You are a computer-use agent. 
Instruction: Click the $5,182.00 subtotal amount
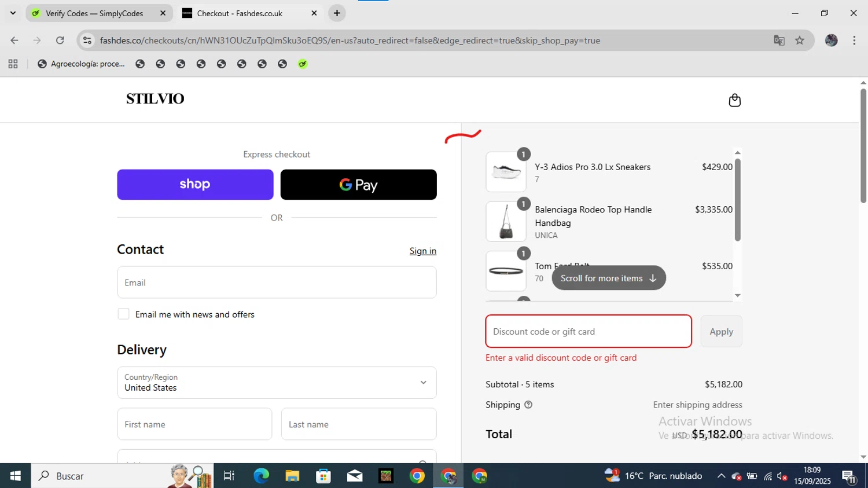click(x=723, y=384)
